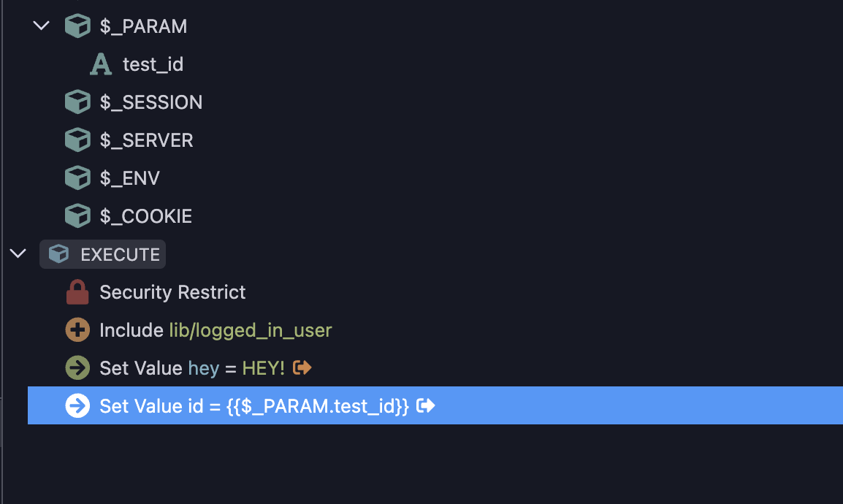Click output icon after HEY! value

(x=302, y=367)
